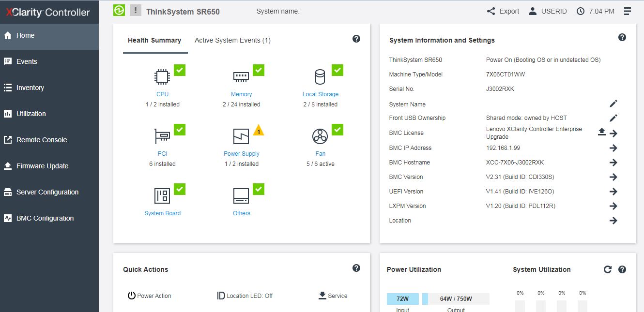Open the hamburger menu top right
Viewport: 644px width, 312px height.
(627, 11)
